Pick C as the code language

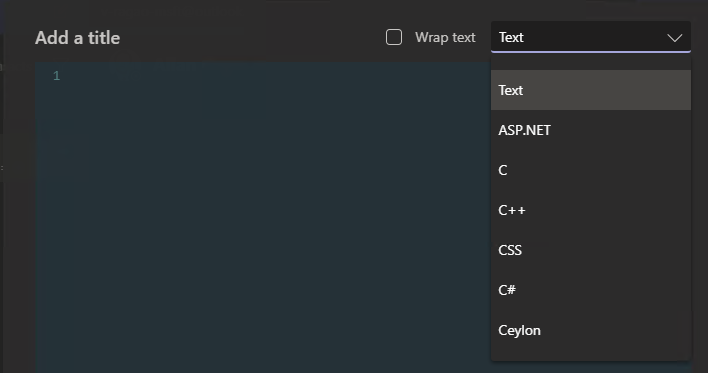591,170
